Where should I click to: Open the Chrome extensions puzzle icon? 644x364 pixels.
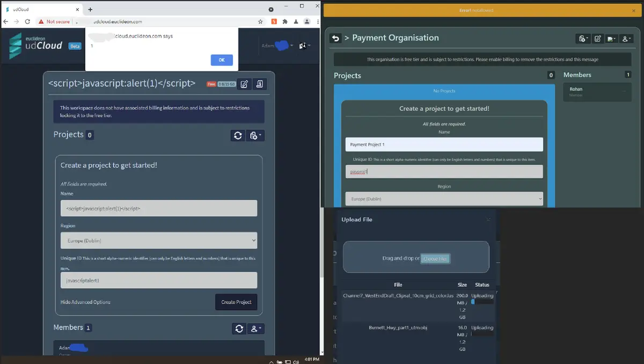pyautogui.click(x=285, y=21)
